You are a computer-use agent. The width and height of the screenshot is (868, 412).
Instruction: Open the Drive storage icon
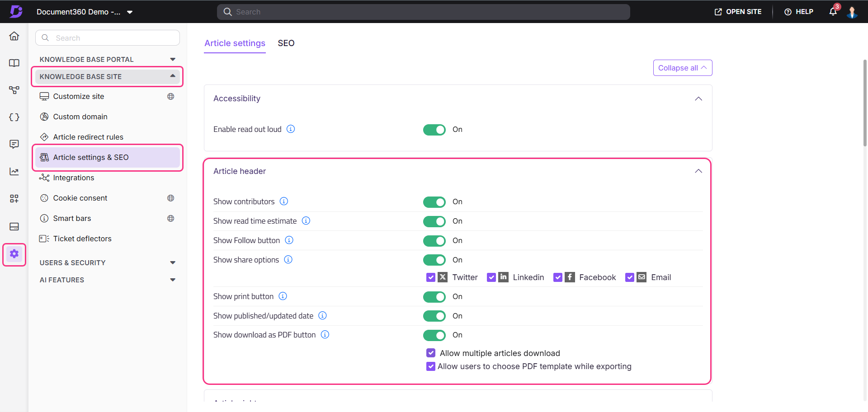coord(14,226)
